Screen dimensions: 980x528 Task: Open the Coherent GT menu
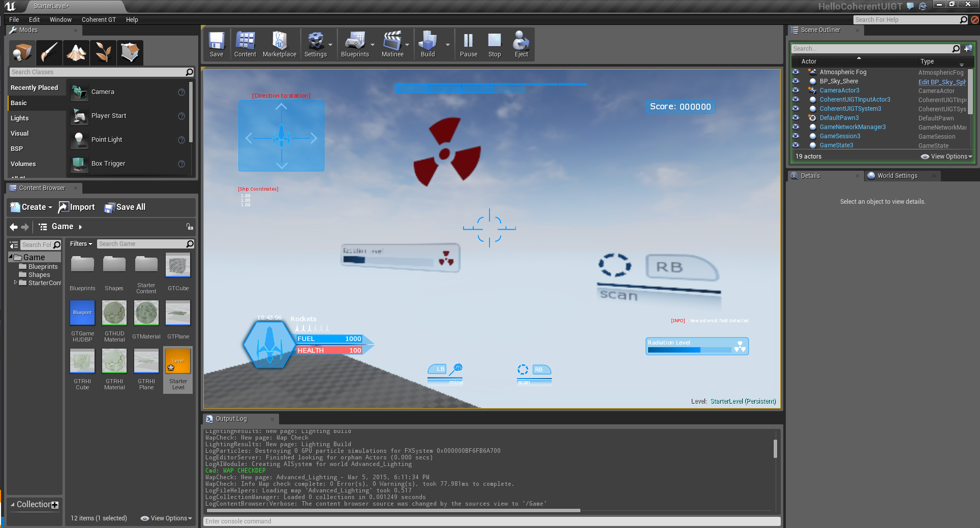point(99,20)
